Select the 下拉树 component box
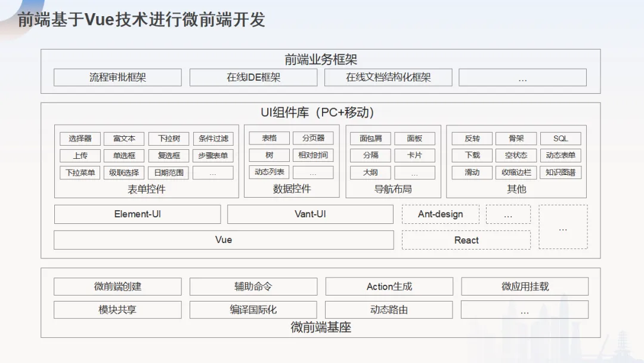Screen dimensions: 644x363 169,139
